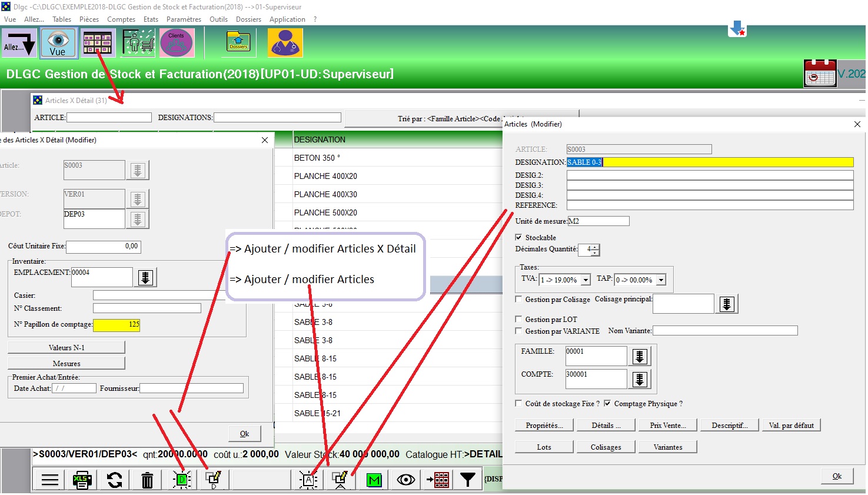Open the articles grid table toolbar icon
The width and height of the screenshot is (868, 495).
click(x=98, y=44)
